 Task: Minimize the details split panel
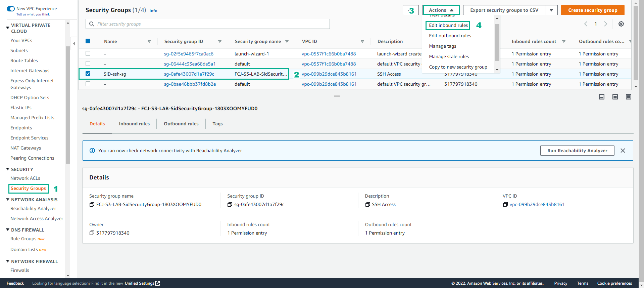click(x=602, y=97)
